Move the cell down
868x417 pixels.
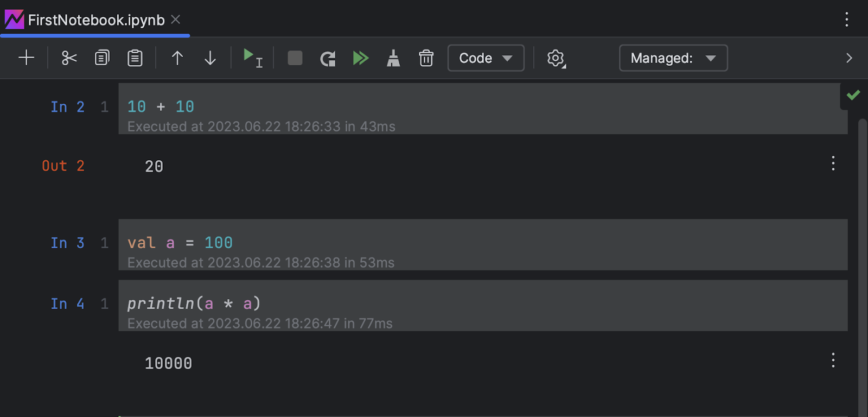click(x=210, y=58)
